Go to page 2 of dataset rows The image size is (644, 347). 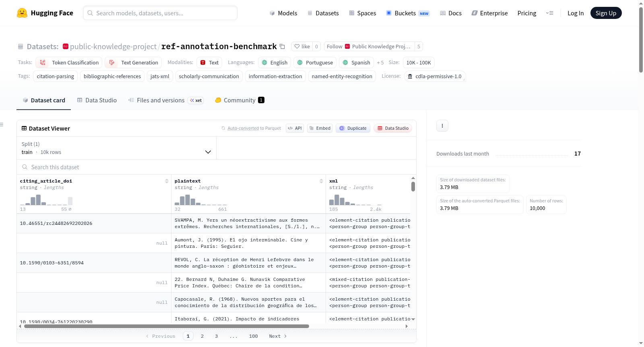click(x=202, y=336)
